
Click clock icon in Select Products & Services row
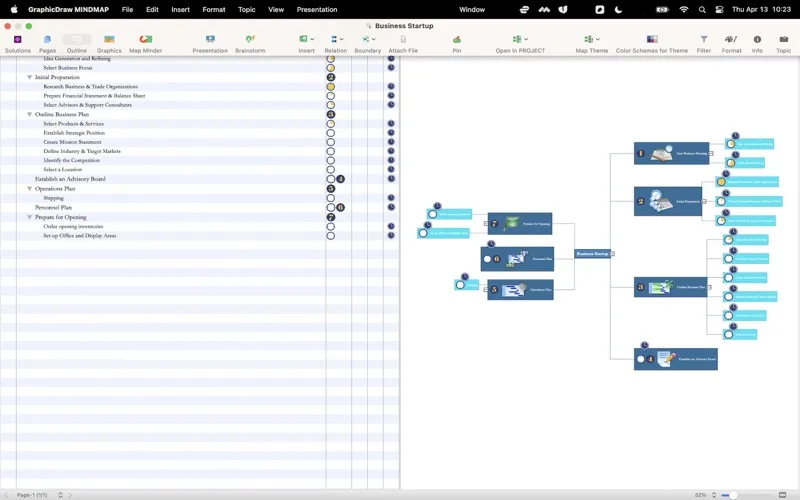coord(391,123)
